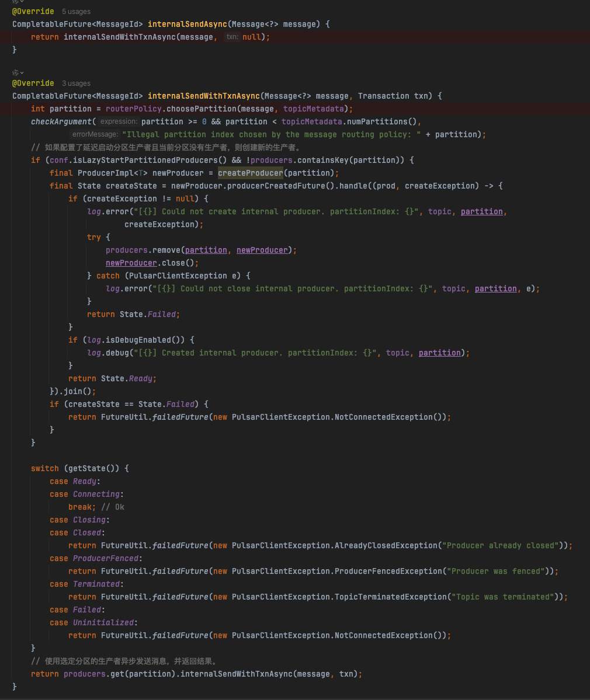
Task: Place cursor on internalSendAsync method name
Action: (188, 24)
